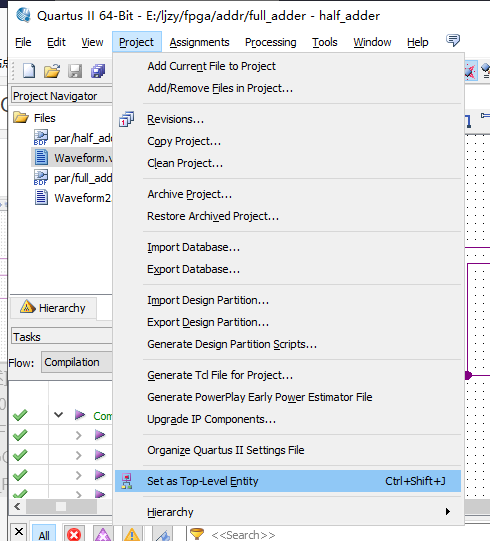The width and height of the screenshot is (490, 541).
Task: Choose Generate Design Partition Scripts
Action: (x=288, y=344)
